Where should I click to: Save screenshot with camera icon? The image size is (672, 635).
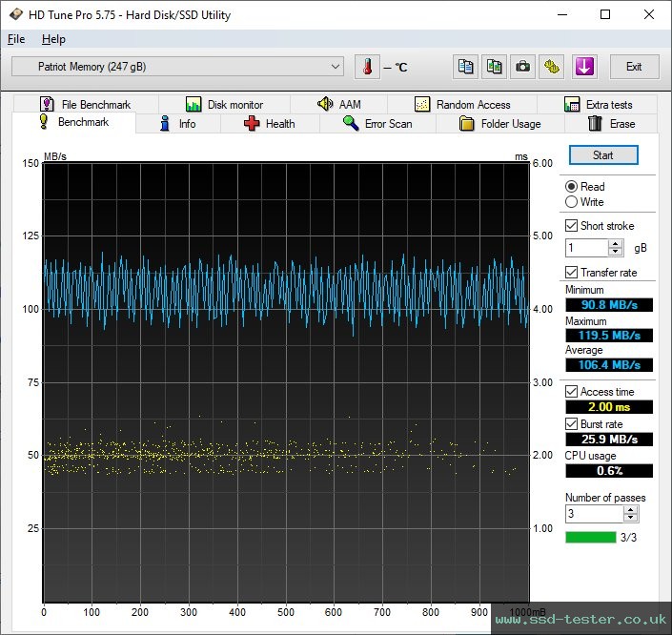pos(522,67)
